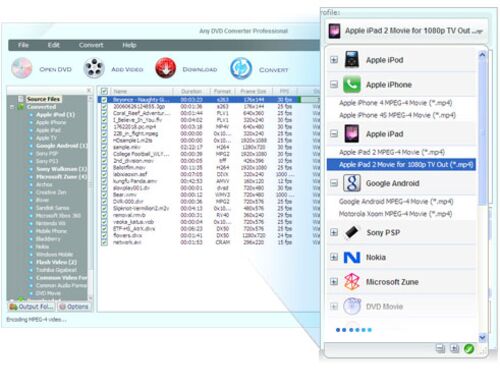Select Source Files in the tree
This screenshot has width=500, height=386.
43,99
